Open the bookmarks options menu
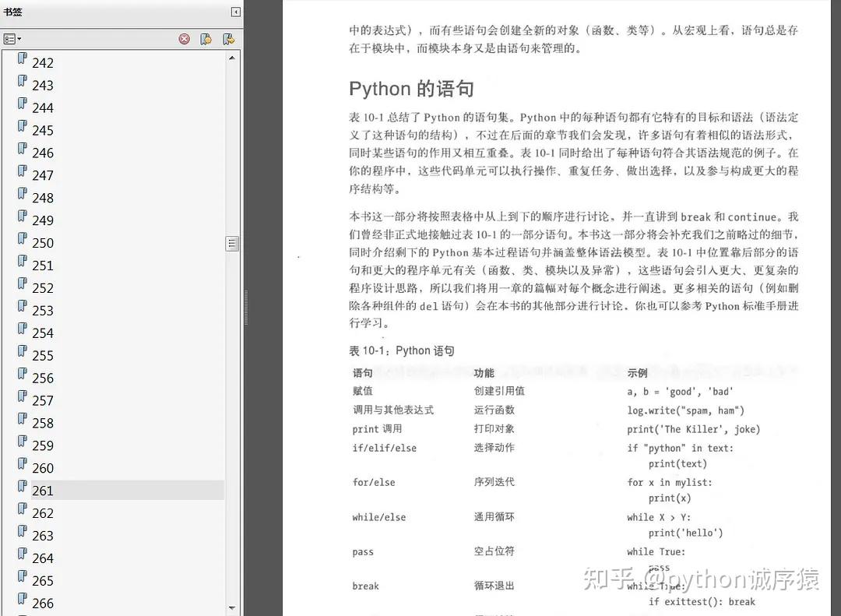This screenshot has height=616, width=841. (x=12, y=38)
